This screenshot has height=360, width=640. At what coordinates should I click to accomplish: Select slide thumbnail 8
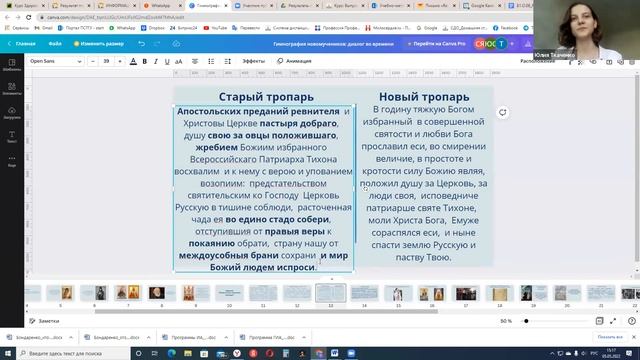pyautogui.click(x=162, y=293)
